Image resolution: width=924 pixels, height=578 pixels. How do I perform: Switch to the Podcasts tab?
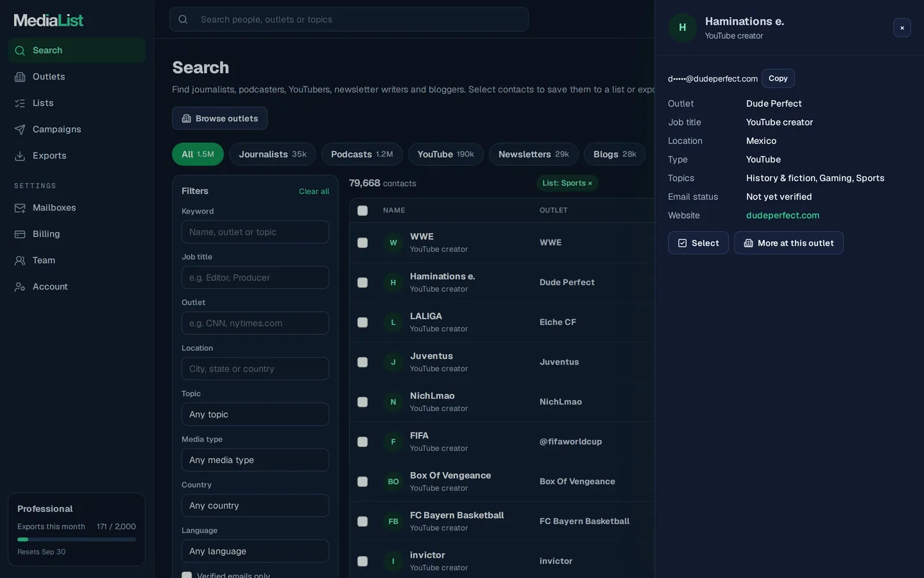(x=362, y=154)
